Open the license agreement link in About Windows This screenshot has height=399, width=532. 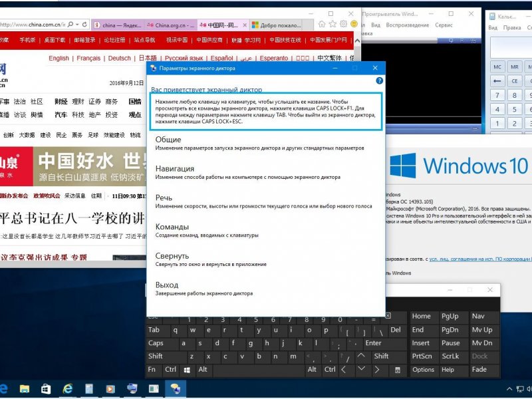480,259
